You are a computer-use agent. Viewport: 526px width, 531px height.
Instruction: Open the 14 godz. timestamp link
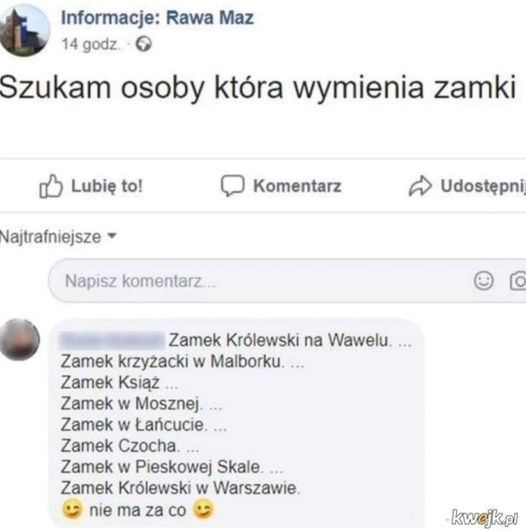[91, 44]
